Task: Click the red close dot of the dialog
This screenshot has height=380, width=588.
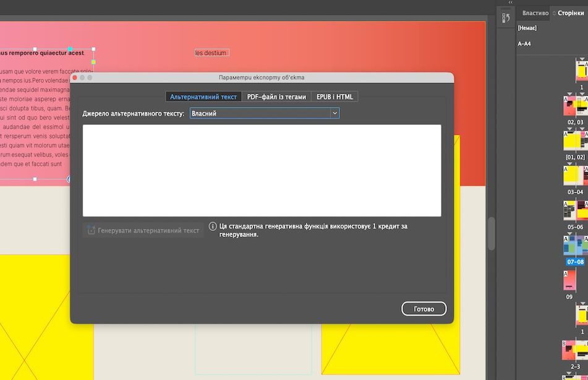Action: coord(75,78)
